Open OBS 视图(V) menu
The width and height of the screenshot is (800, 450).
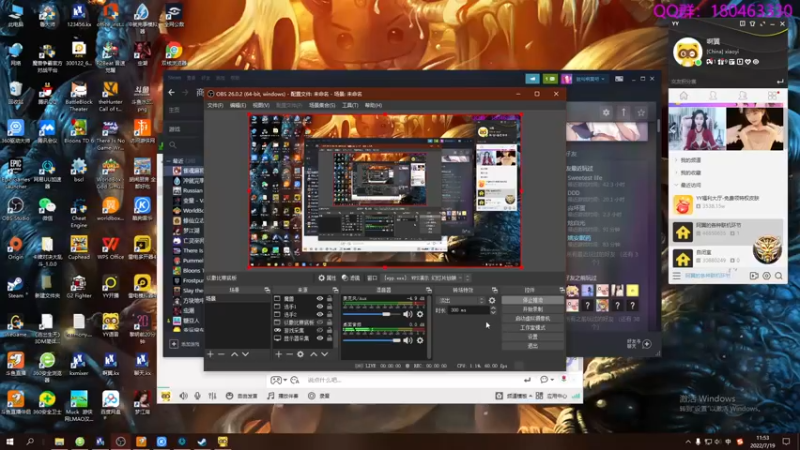tap(261, 105)
